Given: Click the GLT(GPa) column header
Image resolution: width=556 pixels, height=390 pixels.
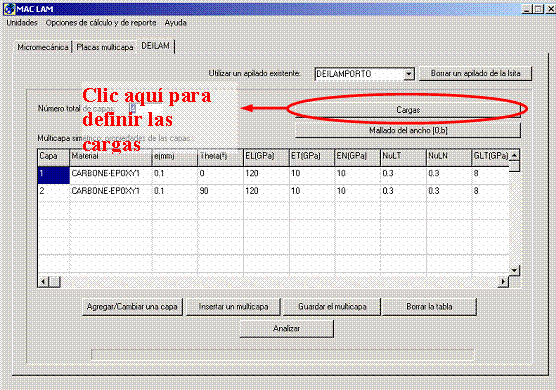Looking at the screenshot, I should point(491,157).
